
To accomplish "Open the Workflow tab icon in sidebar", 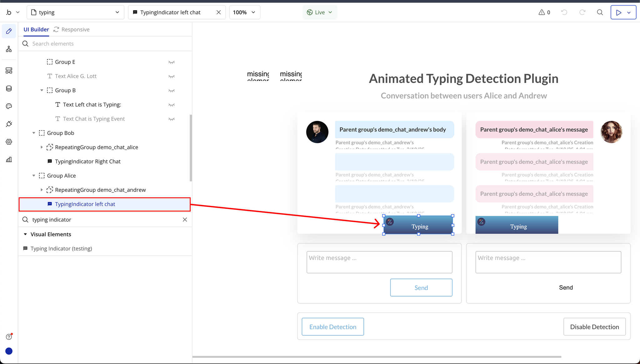I will (x=9, y=49).
